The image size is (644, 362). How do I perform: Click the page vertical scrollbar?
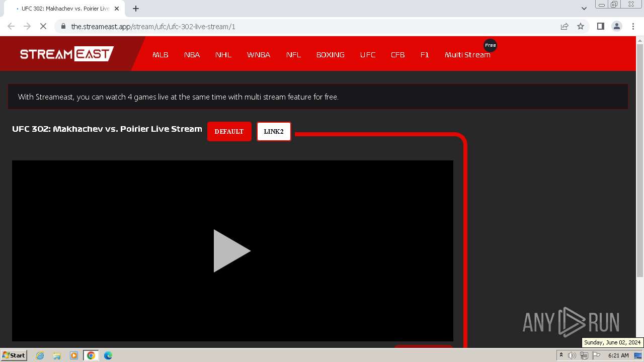click(x=640, y=161)
